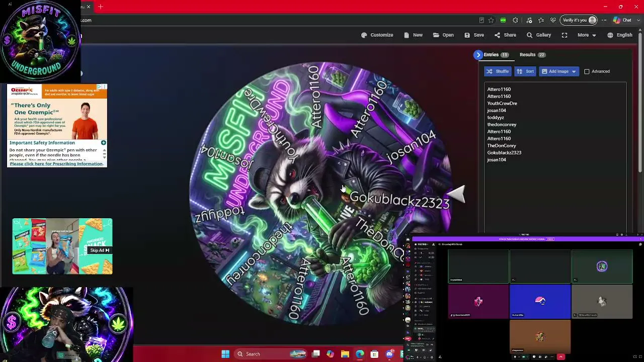
Task: Open Discord from the taskbar
Action: [389, 354]
